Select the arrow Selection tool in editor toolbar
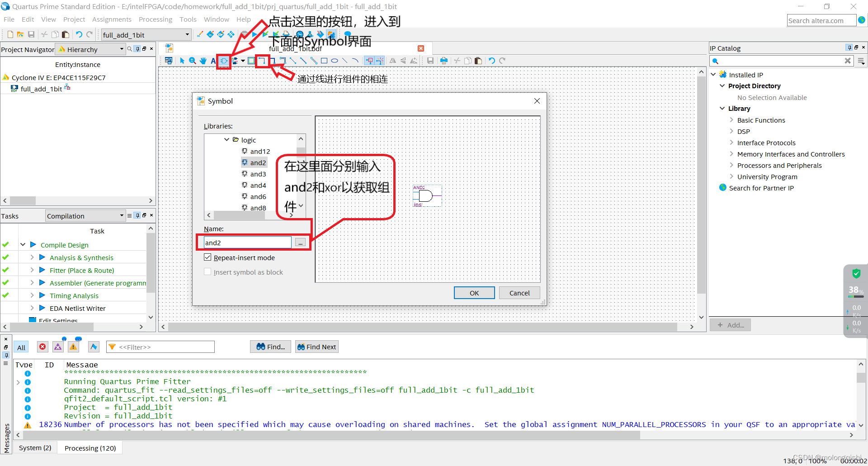Image resolution: width=868 pixels, height=466 pixels. 182,61
